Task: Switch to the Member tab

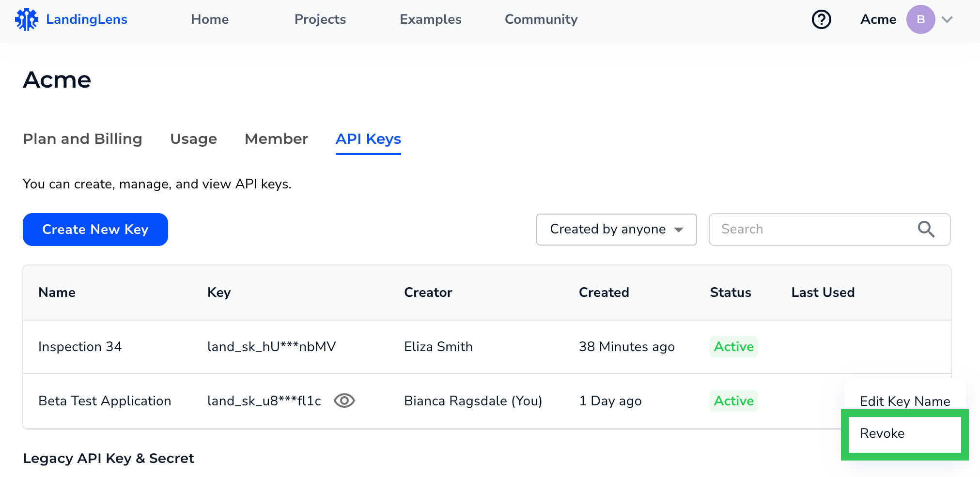Action: [276, 139]
